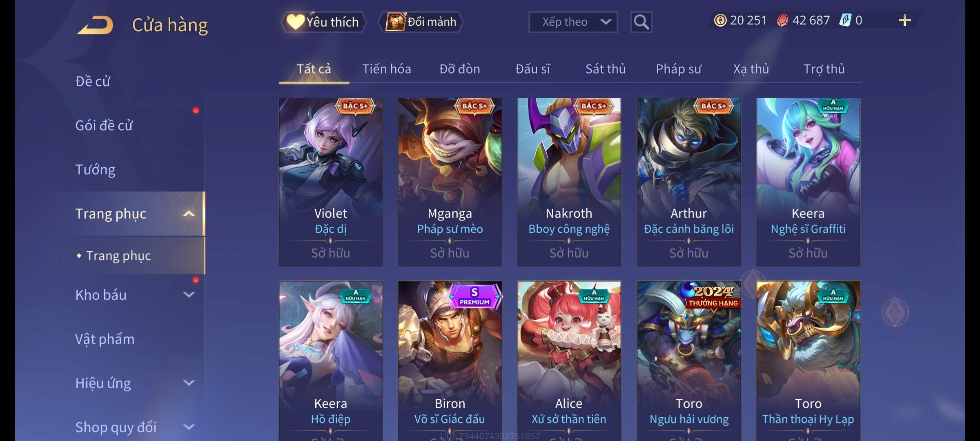Screen dimensions: 980x441
Task: Expand the Shop quy đổi section
Action: [189, 427]
